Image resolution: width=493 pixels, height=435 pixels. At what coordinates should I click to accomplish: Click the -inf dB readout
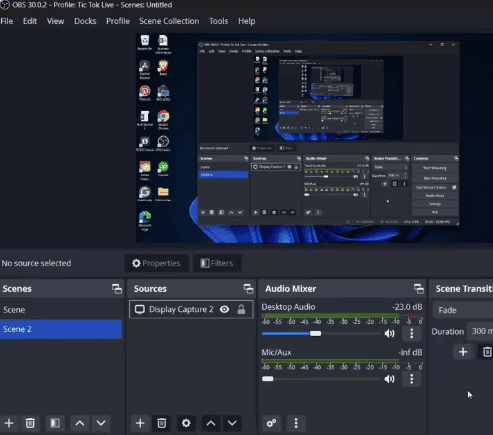410,352
